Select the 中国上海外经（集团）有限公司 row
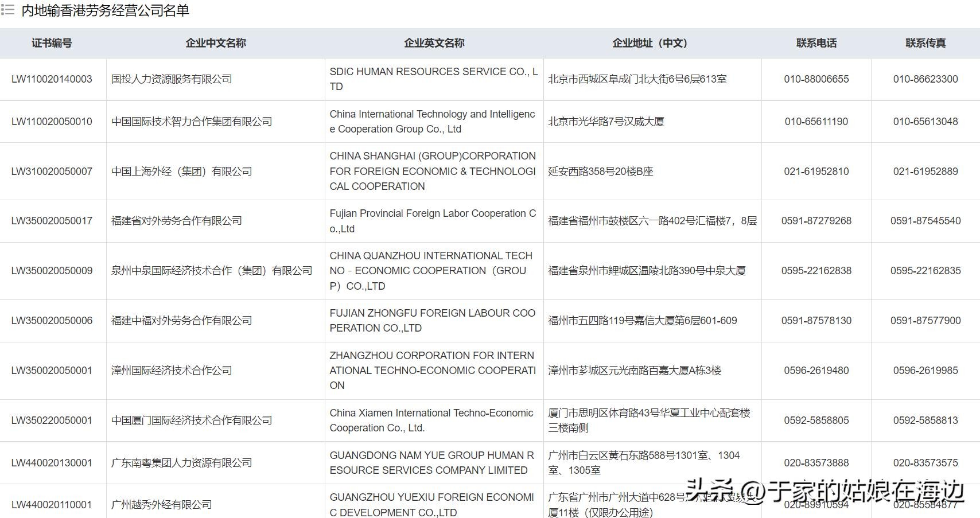The height and width of the screenshot is (518, 980). 181,172
